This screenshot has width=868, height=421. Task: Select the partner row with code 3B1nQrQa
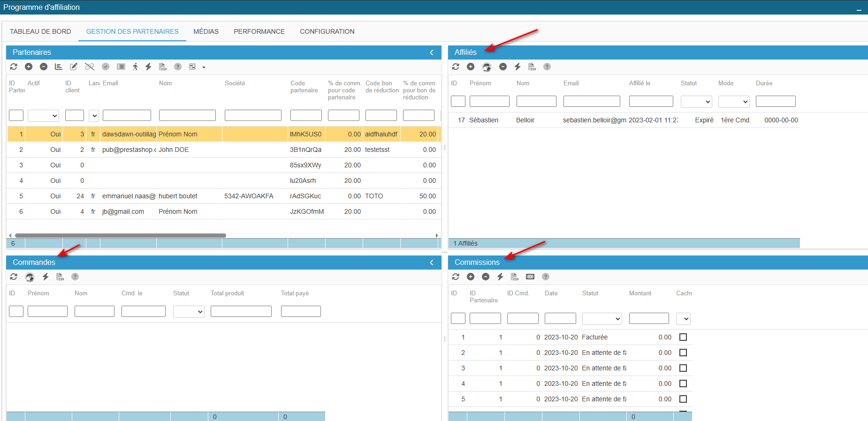tap(223, 150)
